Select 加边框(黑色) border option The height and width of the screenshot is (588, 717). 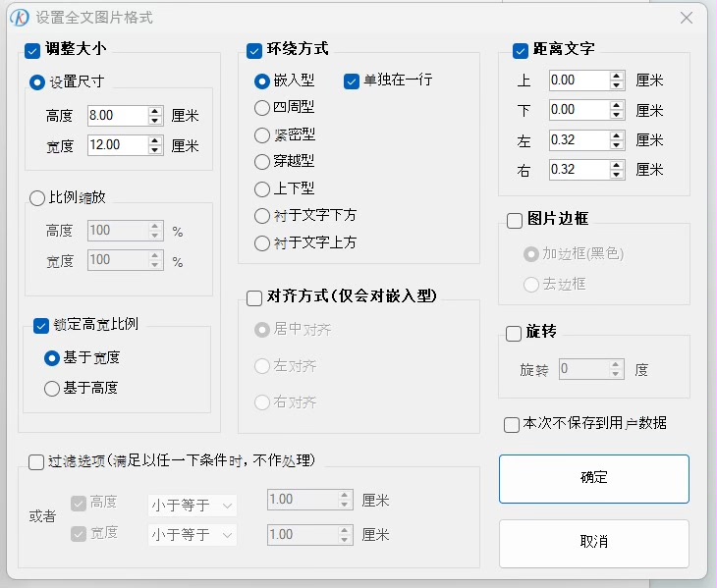531,254
